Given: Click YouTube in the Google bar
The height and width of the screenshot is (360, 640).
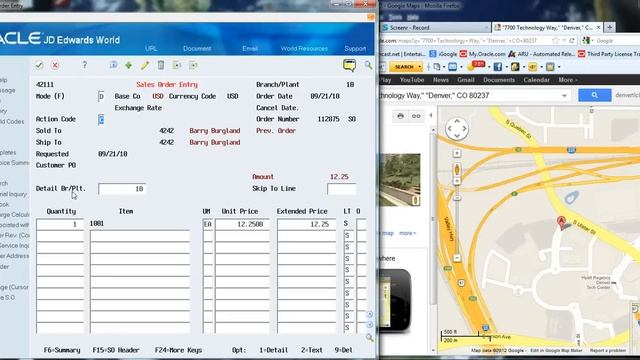Looking at the screenshot, I should tap(412, 80).
